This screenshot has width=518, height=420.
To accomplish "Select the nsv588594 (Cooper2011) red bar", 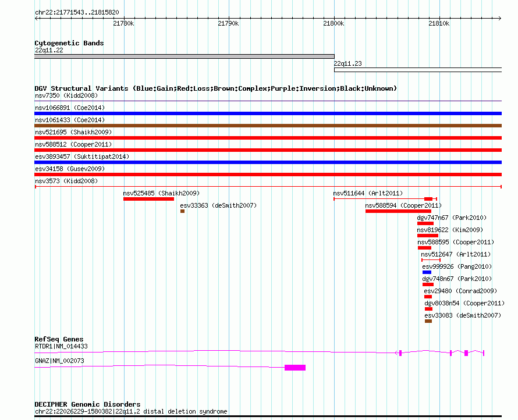I will (398, 211).
